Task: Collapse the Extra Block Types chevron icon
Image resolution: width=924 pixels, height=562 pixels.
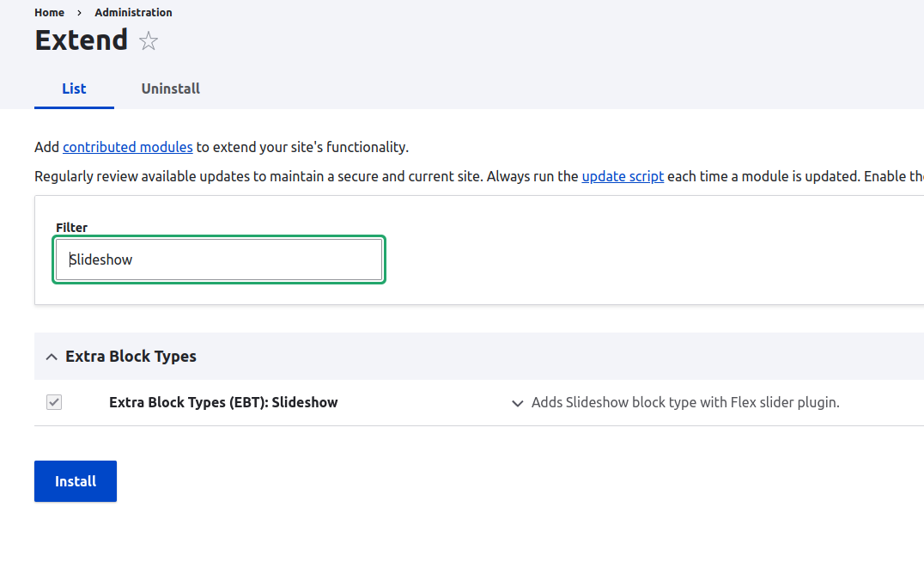Action: pos(52,357)
